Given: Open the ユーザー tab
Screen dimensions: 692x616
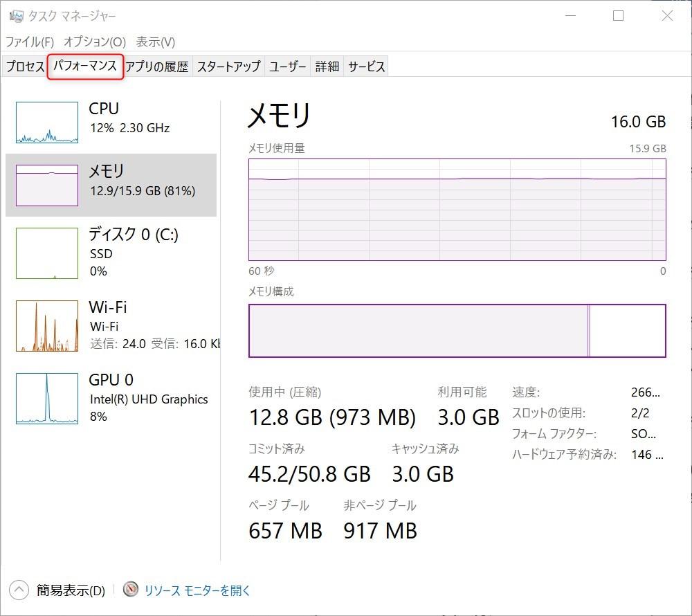Looking at the screenshot, I should [x=288, y=66].
